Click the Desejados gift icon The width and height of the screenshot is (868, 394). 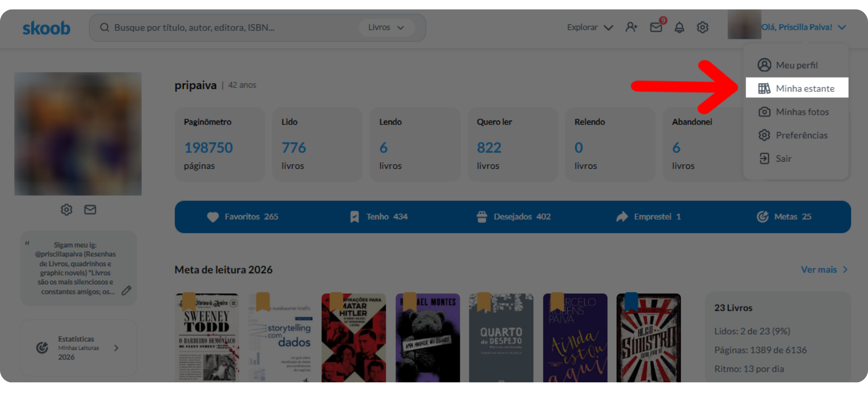coord(482,217)
